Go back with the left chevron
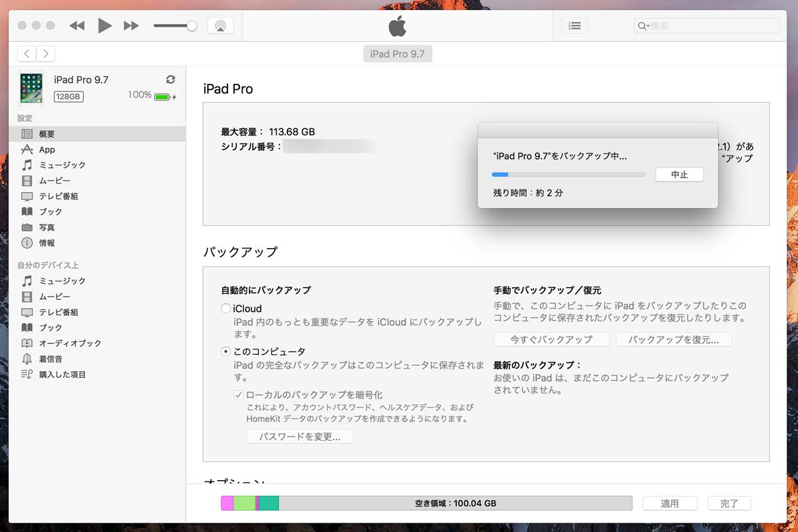This screenshot has height=532, width=798. pyautogui.click(x=27, y=54)
